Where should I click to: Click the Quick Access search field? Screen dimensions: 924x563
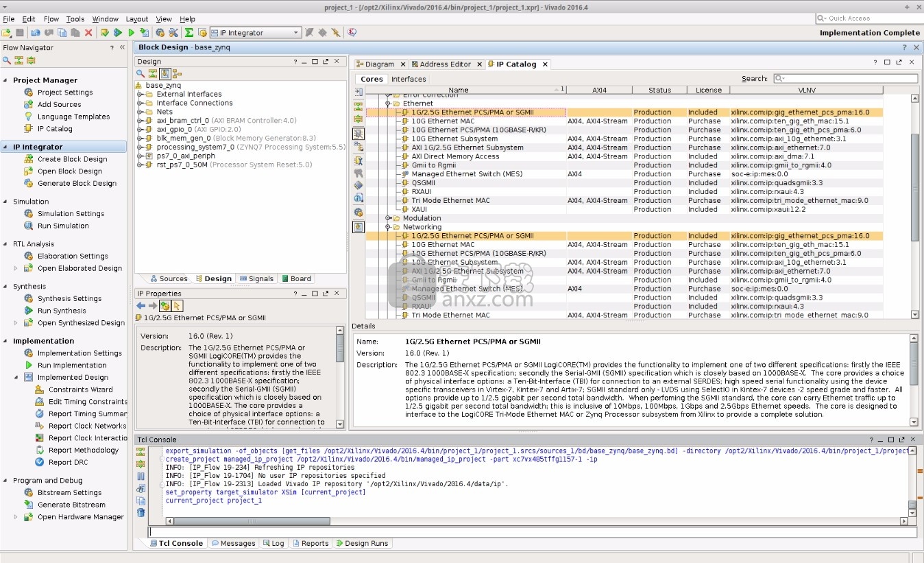869,18
